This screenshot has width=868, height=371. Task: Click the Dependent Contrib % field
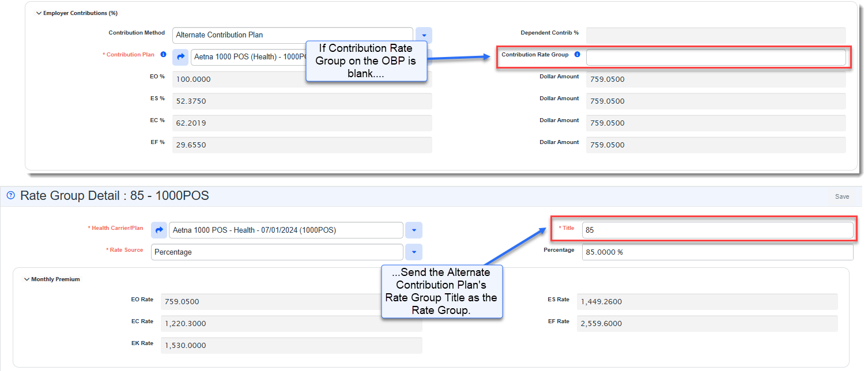[716, 35]
